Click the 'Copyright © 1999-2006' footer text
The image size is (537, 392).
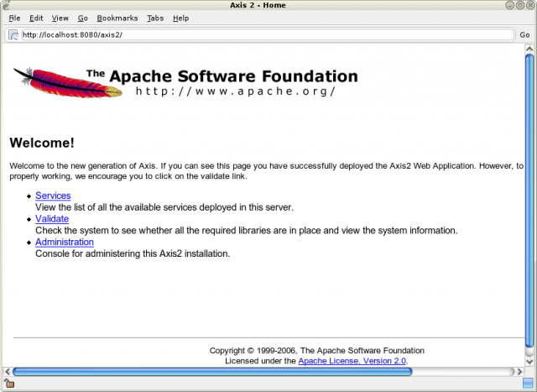pyautogui.click(x=253, y=351)
